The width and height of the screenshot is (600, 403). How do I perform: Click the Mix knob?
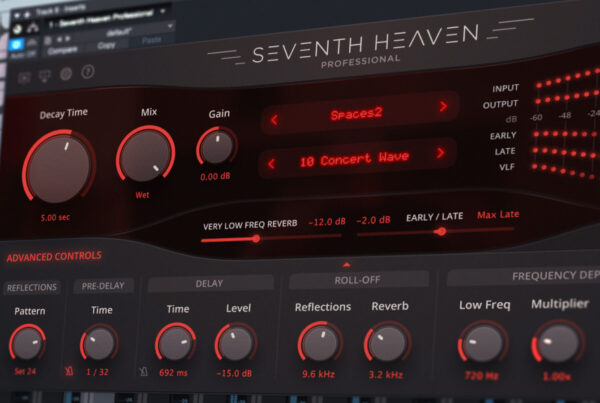click(145, 155)
